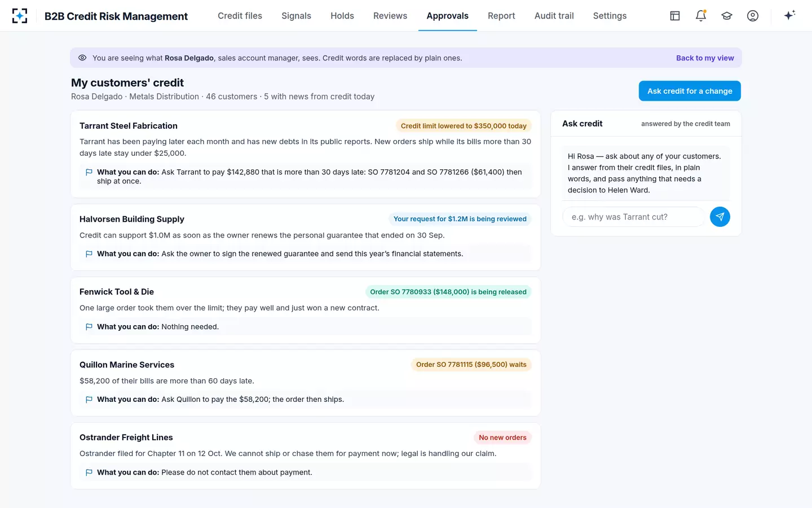Switch to the Credit files tab
The width and height of the screenshot is (812, 508).
tap(240, 16)
